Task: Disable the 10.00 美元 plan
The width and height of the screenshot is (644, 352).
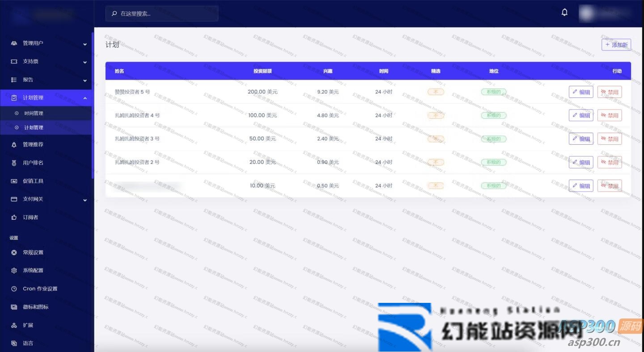Action: click(x=609, y=186)
